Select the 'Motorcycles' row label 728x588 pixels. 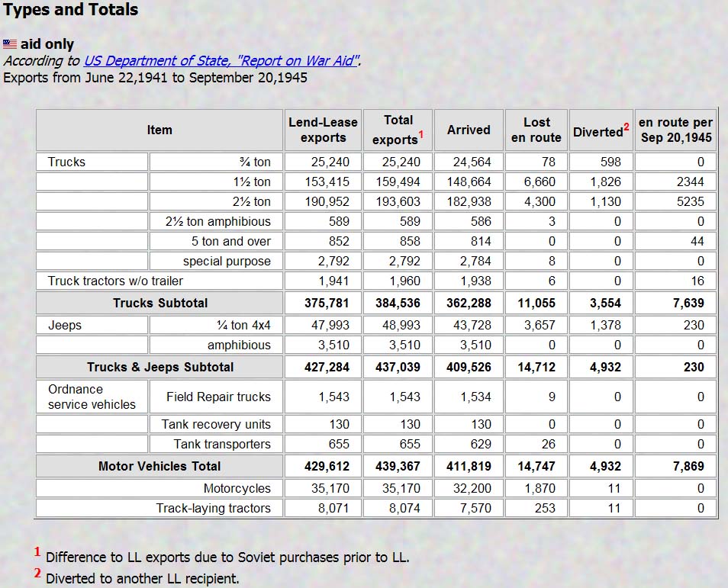click(237, 488)
